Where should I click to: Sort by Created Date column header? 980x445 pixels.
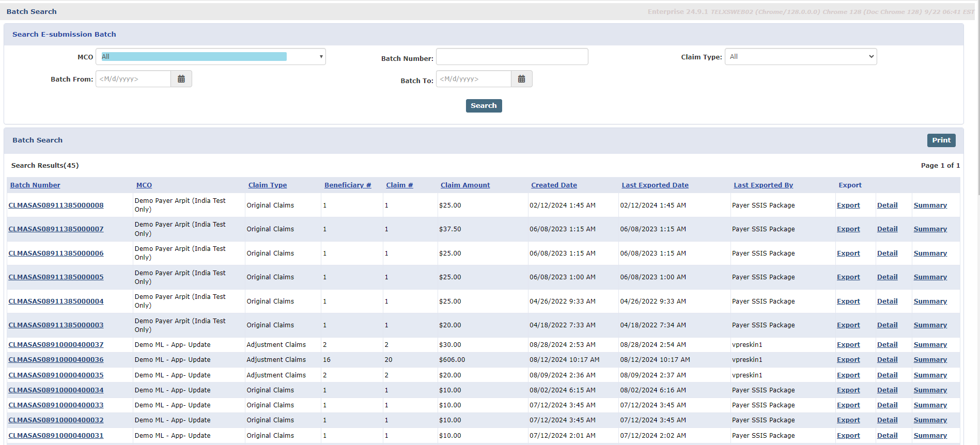[x=554, y=185]
